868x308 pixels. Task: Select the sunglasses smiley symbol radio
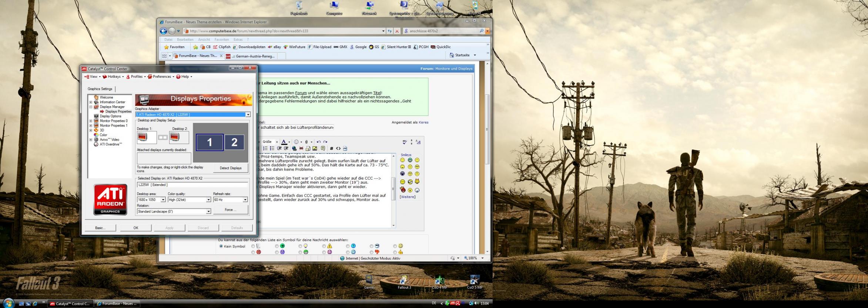click(x=371, y=246)
